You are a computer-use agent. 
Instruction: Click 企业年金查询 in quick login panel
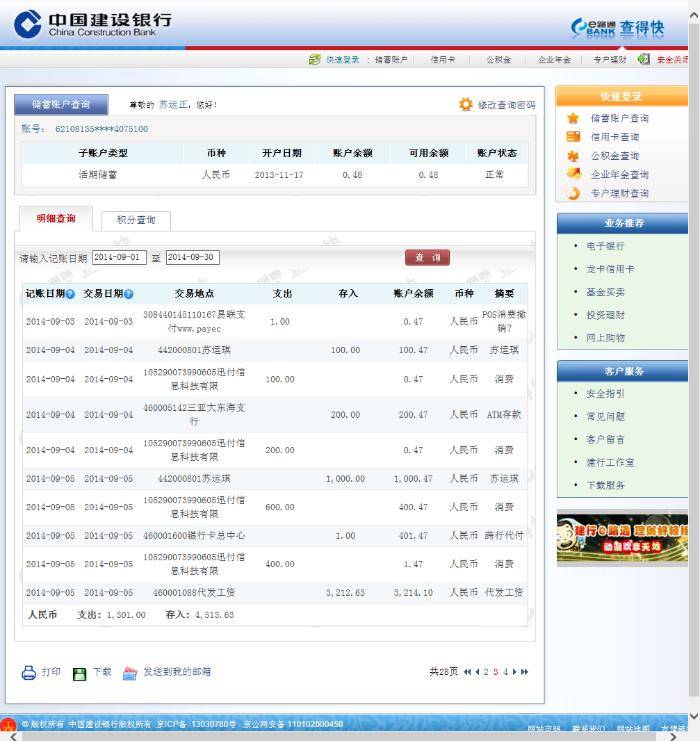click(619, 174)
